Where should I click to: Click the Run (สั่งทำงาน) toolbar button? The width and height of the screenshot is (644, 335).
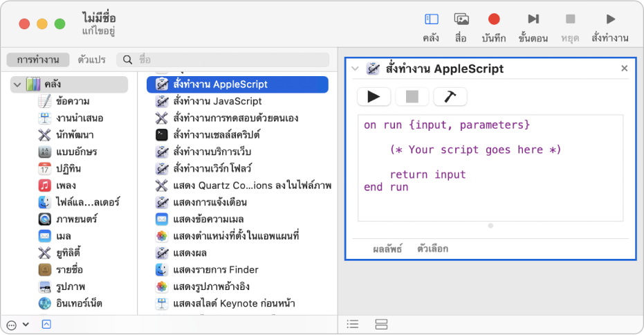tap(609, 20)
